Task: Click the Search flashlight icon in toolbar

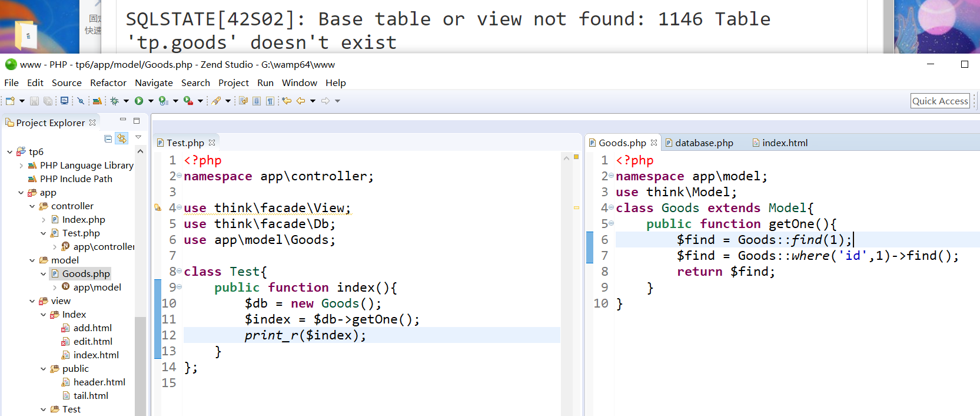Action: pos(216,101)
